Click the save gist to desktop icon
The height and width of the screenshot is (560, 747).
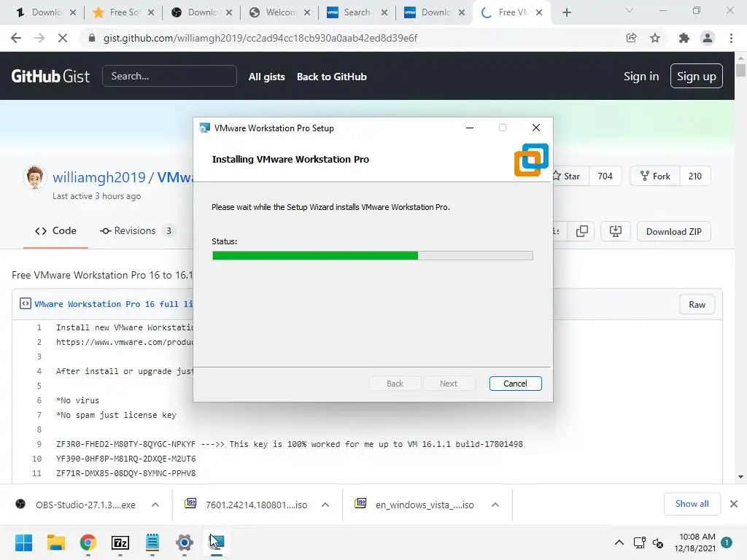616,231
